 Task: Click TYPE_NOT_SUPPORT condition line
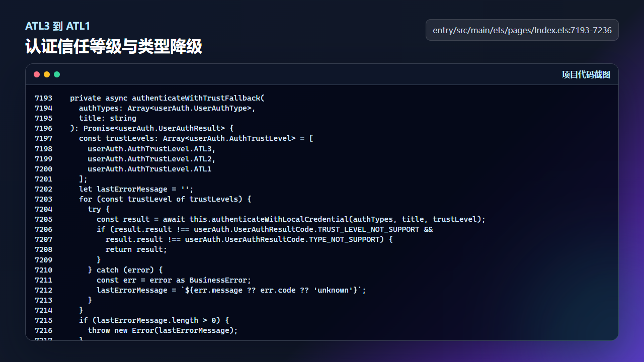tap(249, 239)
